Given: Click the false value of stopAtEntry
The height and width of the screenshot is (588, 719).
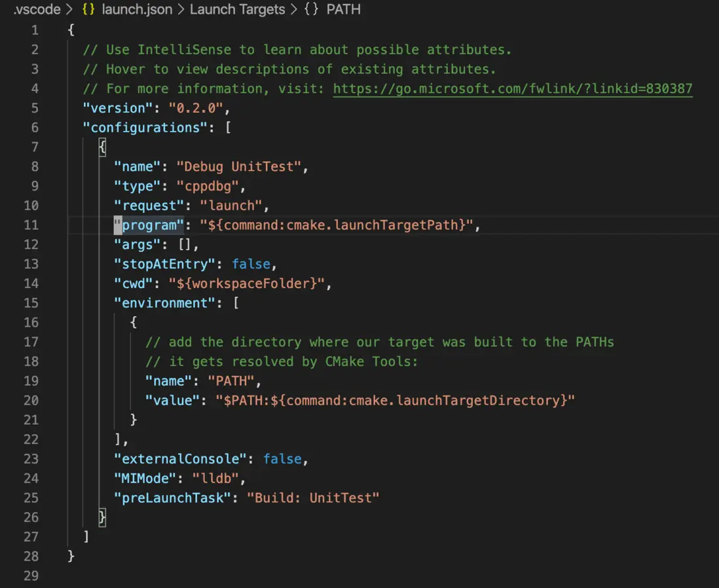Looking at the screenshot, I should (x=251, y=264).
